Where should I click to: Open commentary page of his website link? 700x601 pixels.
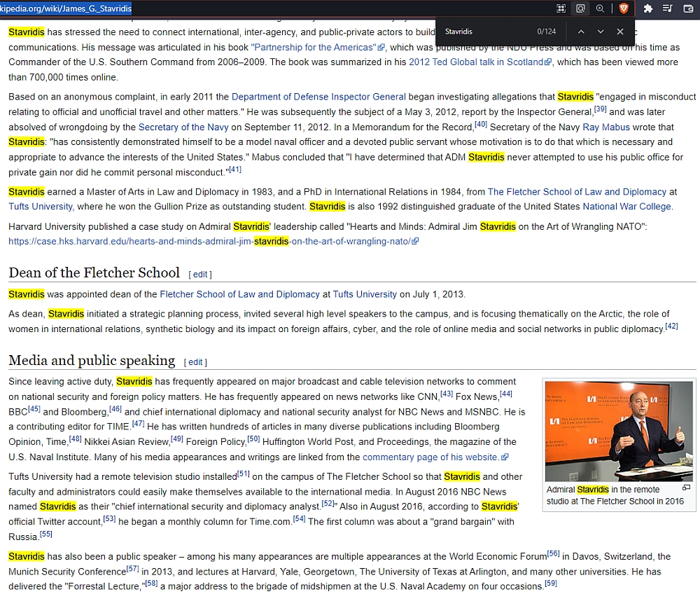coord(435,457)
